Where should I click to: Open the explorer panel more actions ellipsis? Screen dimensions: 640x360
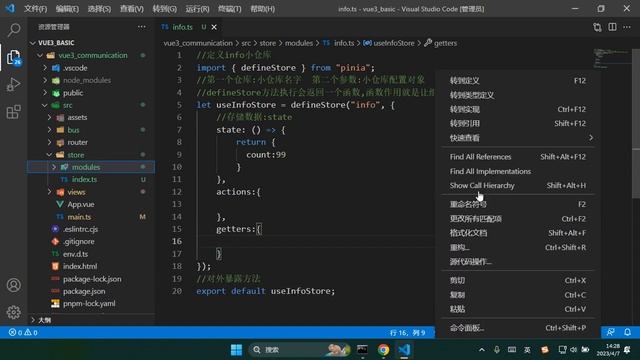pyautogui.click(x=142, y=27)
